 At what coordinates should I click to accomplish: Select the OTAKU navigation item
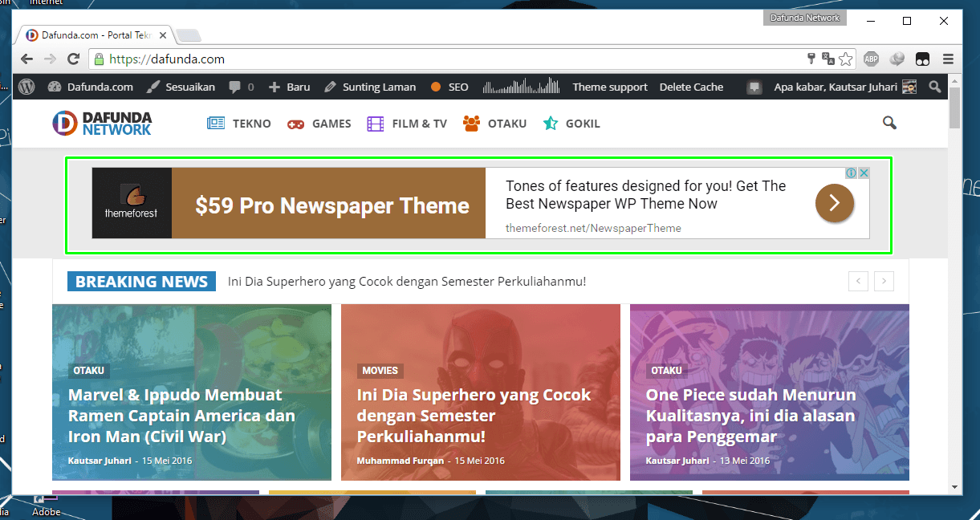pyautogui.click(x=495, y=124)
